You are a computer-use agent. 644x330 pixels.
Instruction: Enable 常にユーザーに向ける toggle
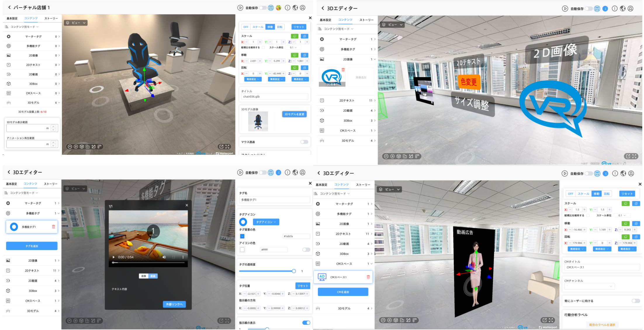[636, 301]
